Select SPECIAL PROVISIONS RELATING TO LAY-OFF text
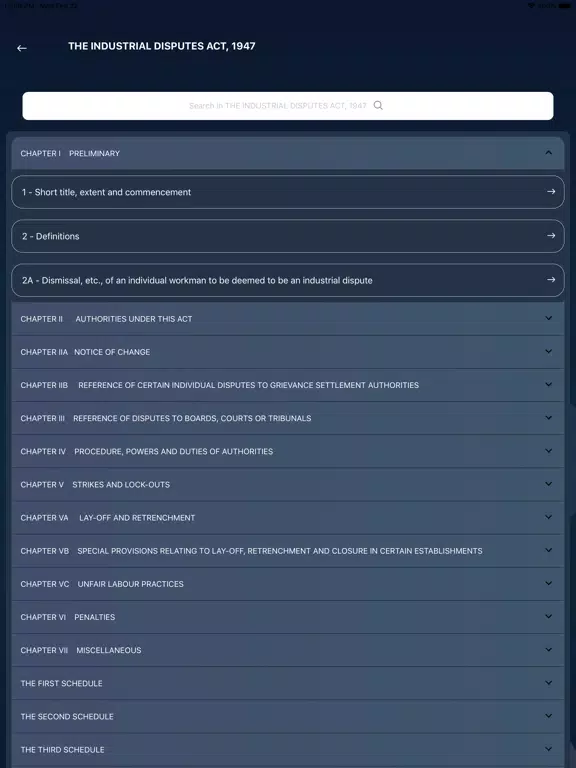Viewport: 576px width, 768px height. click(x=280, y=551)
